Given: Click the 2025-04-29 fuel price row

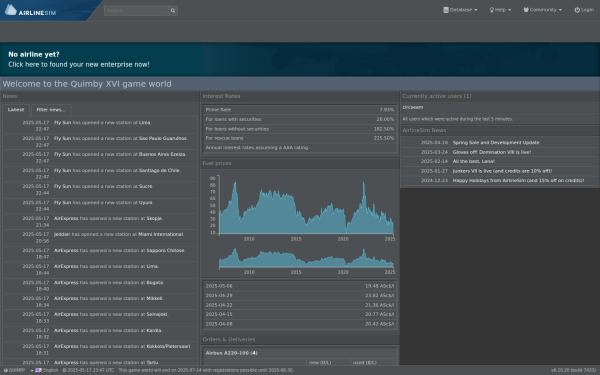Looking at the screenshot, I should [x=300, y=295].
